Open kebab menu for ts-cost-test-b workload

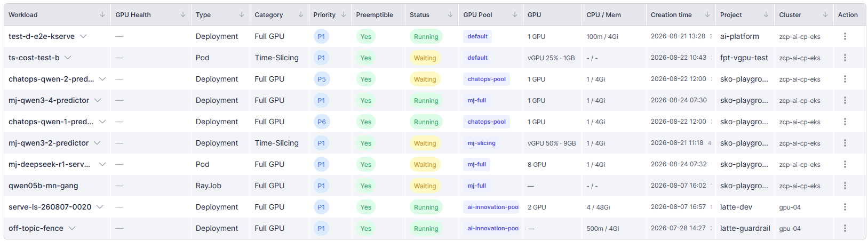845,58
